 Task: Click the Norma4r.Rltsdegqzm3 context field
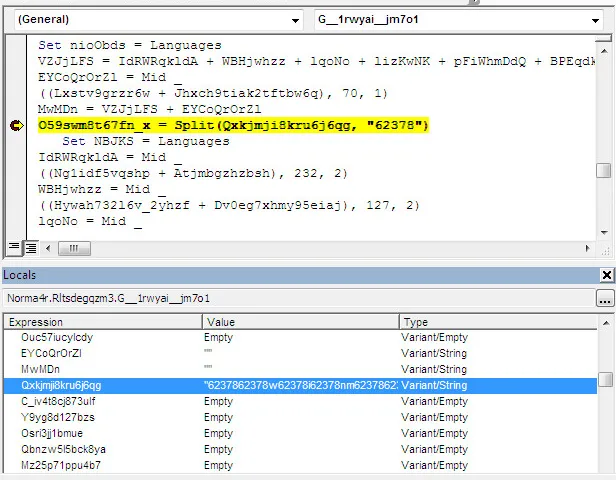coord(299,299)
